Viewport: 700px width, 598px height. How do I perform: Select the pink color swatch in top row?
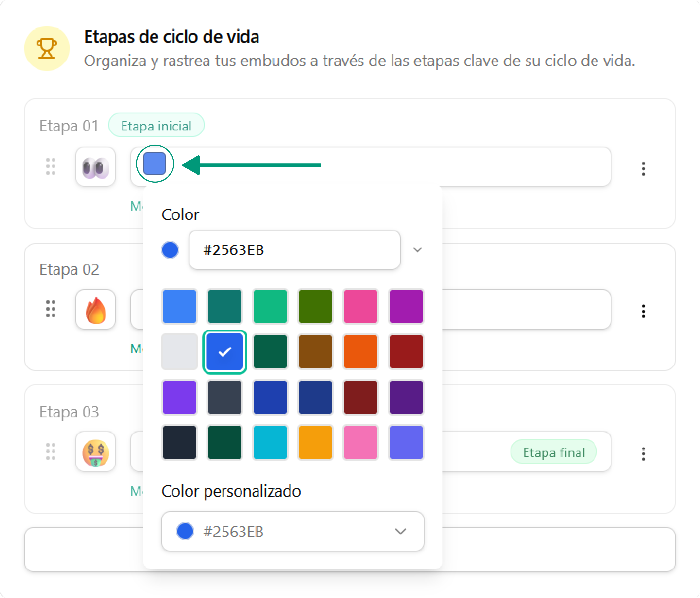pos(360,306)
